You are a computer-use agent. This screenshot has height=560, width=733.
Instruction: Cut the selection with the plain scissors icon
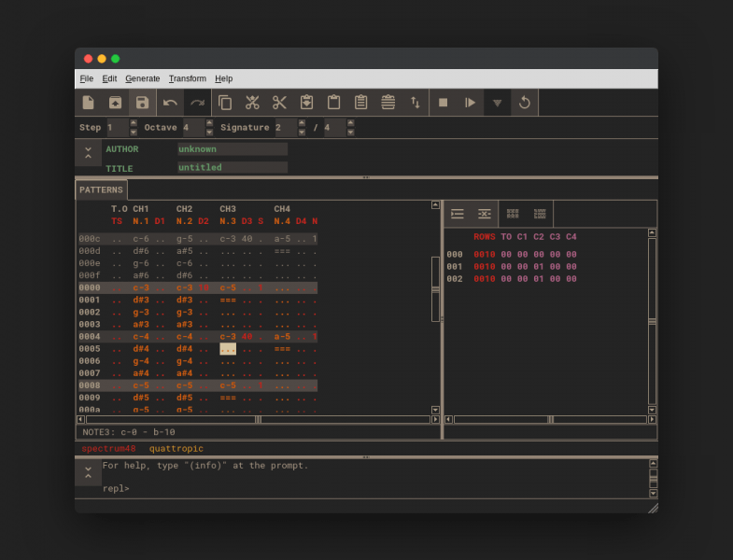[279, 103]
